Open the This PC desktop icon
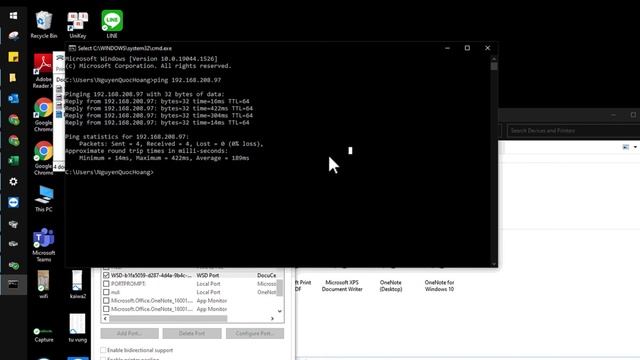 (44, 199)
